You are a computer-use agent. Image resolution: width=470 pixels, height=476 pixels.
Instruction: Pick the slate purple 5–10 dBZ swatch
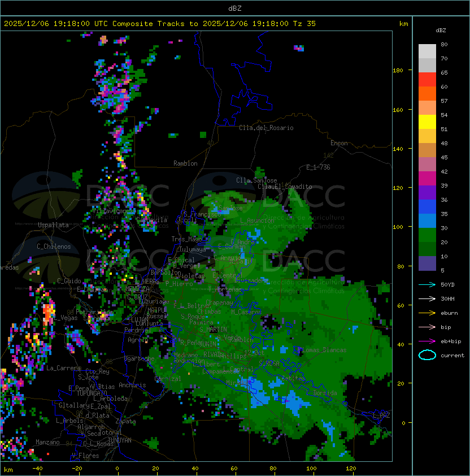coord(427,263)
